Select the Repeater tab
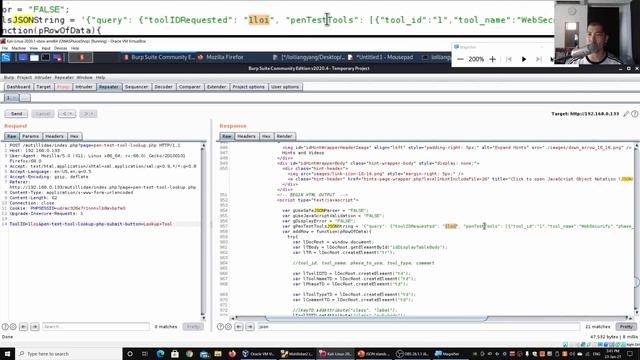Screen dimensions: 640x360 109,87
